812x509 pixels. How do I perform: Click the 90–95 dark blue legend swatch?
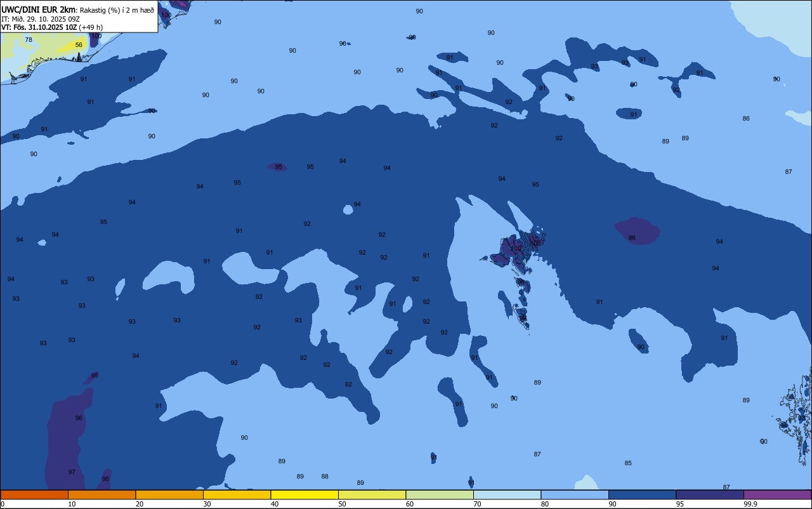pos(642,494)
